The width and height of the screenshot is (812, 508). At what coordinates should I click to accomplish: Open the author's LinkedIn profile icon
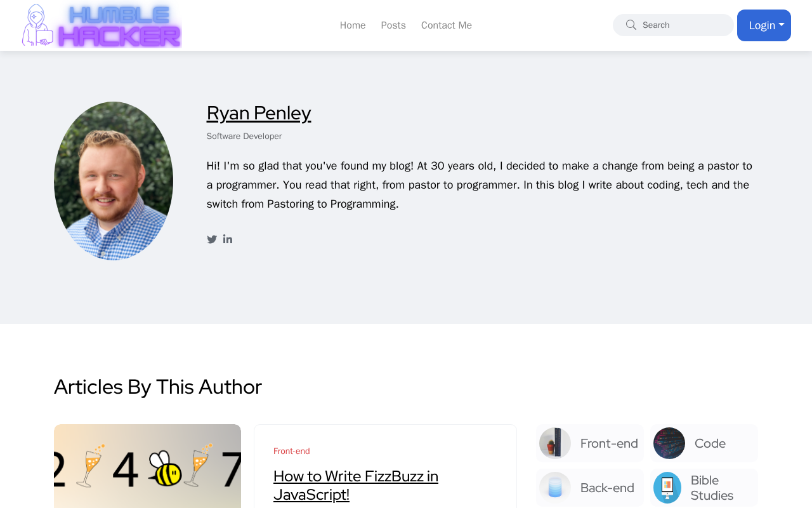[228, 239]
